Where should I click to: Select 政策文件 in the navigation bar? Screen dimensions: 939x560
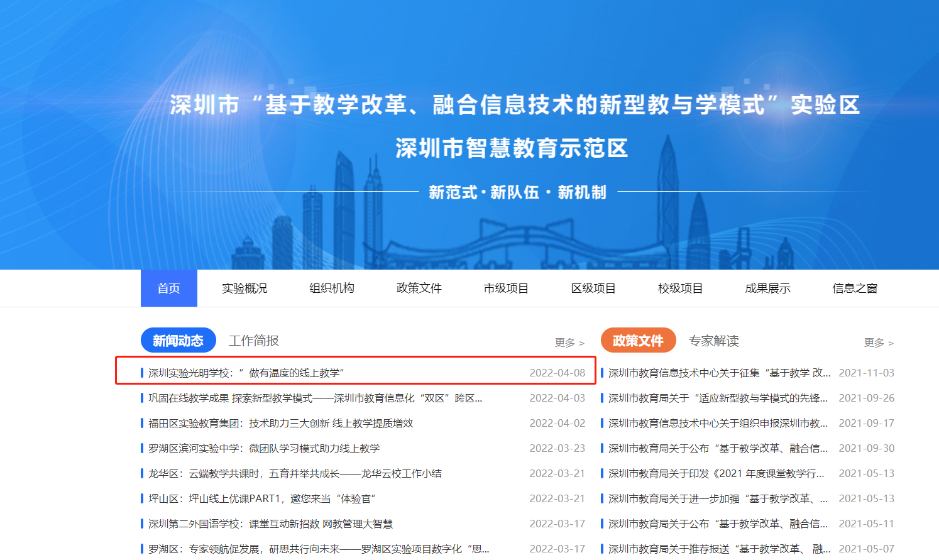[x=419, y=288]
